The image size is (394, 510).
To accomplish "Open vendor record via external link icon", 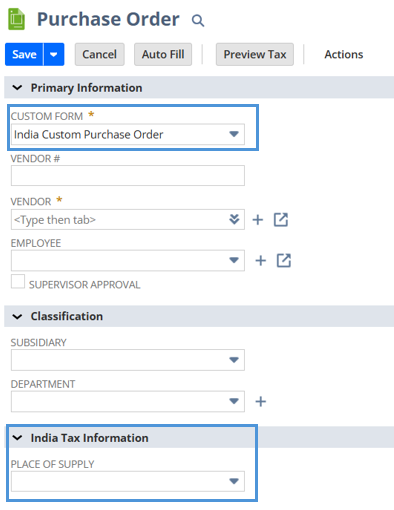I will (x=281, y=220).
